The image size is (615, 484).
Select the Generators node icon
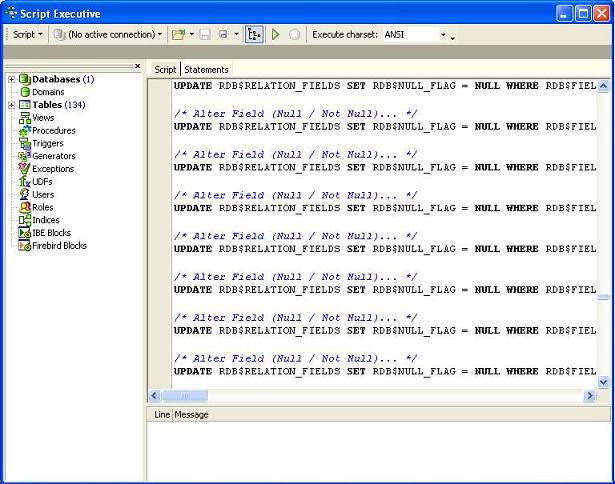pos(24,156)
